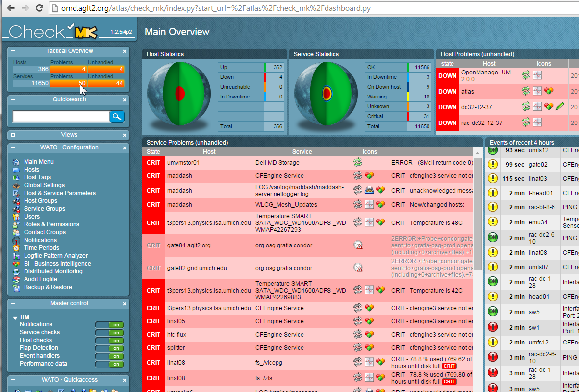Viewport: 579px width, 392px height.
Task: Click the Contact Groups icon
Action: click(x=16, y=232)
